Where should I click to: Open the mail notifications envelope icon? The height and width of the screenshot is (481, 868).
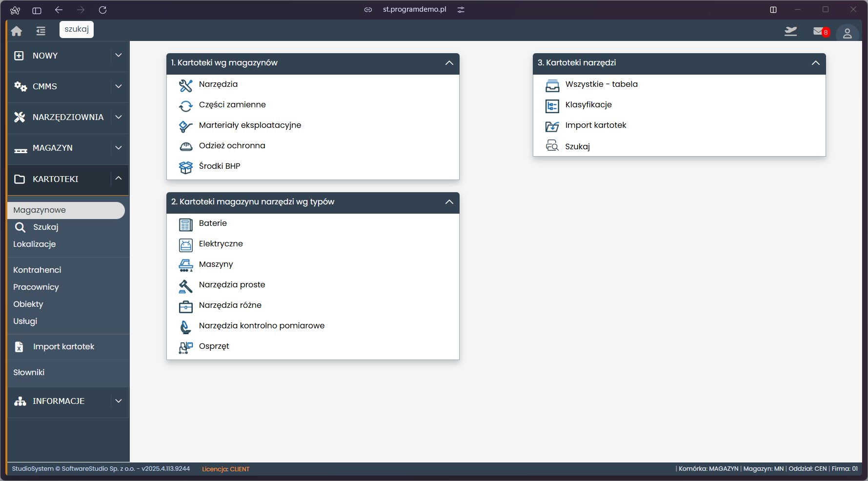pos(819,31)
